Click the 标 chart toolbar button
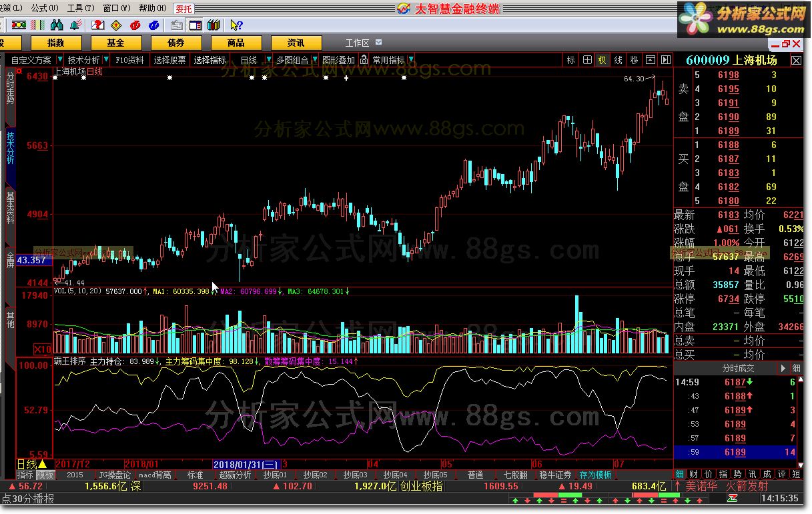This screenshot has height=514, width=812. point(571,60)
